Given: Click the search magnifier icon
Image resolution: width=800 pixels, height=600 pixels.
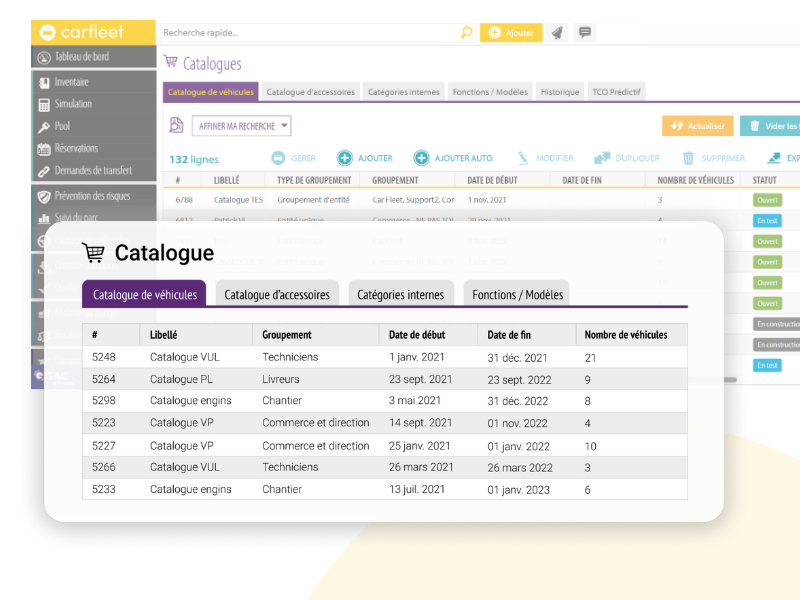Looking at the screenshot, I should [x=466, y=33].
